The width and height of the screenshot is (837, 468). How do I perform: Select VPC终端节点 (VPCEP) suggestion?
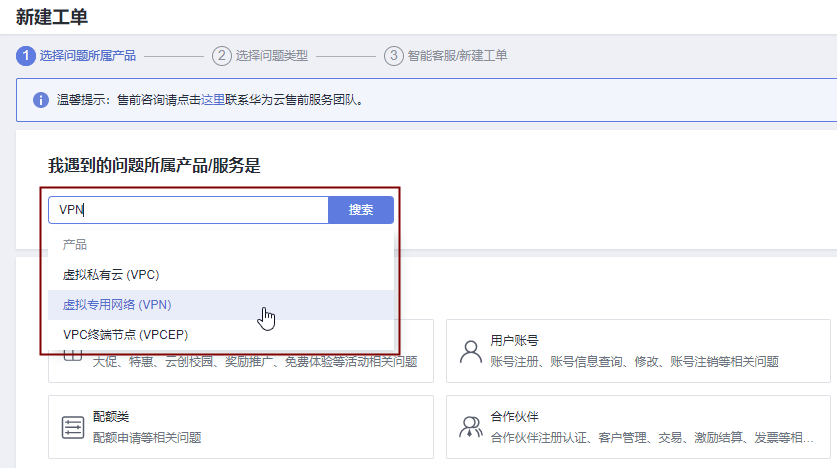(x=221, y=335)
